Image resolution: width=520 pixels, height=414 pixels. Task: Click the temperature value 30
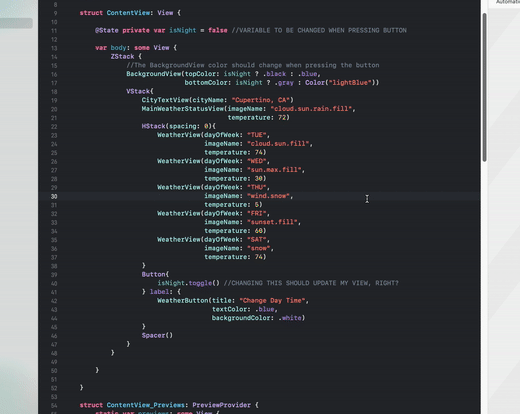[259, 178]
